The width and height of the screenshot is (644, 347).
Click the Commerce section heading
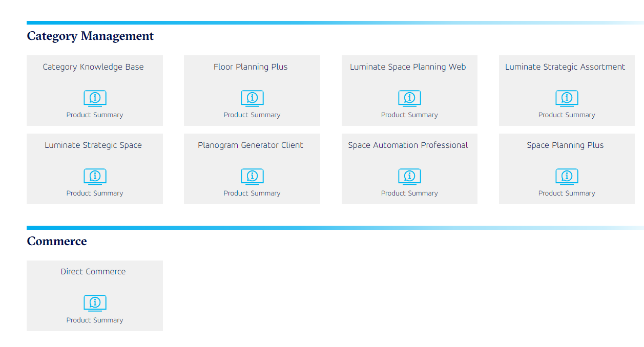(57, 241)
